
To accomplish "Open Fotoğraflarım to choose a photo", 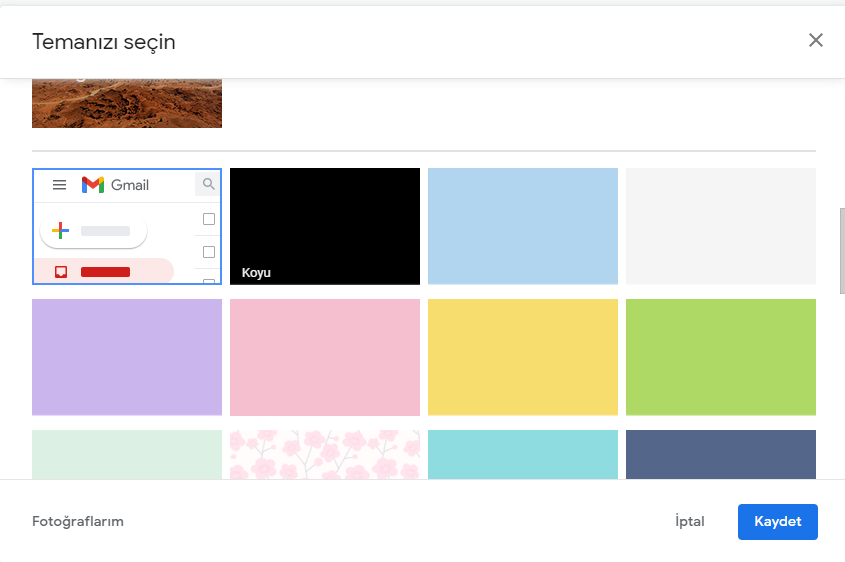I will pos(78,521).
